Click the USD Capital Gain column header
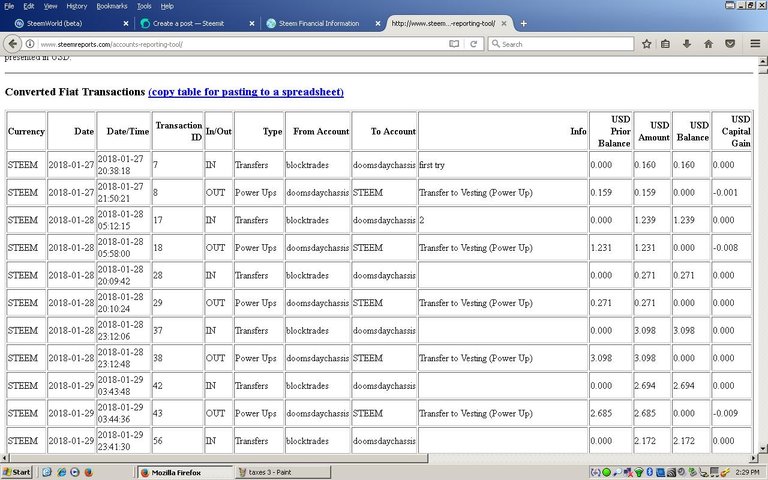Screen dimensions: 768x480 point(732,131)
